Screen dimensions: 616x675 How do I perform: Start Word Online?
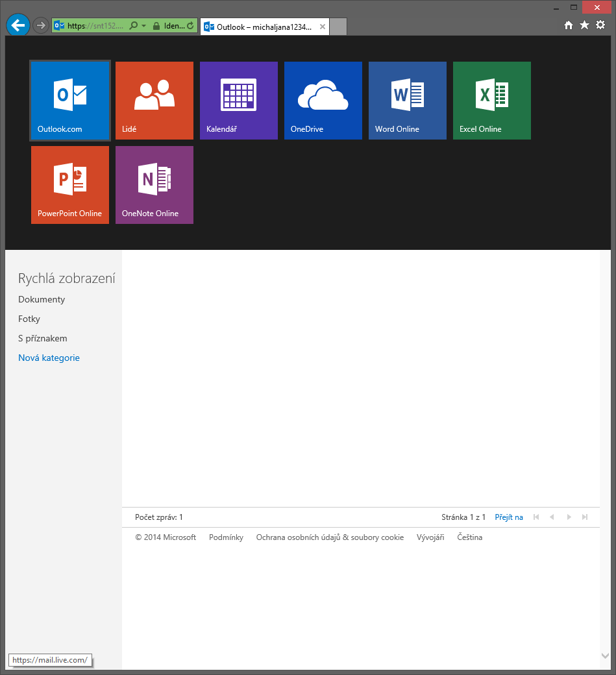(x=407, y=101)
